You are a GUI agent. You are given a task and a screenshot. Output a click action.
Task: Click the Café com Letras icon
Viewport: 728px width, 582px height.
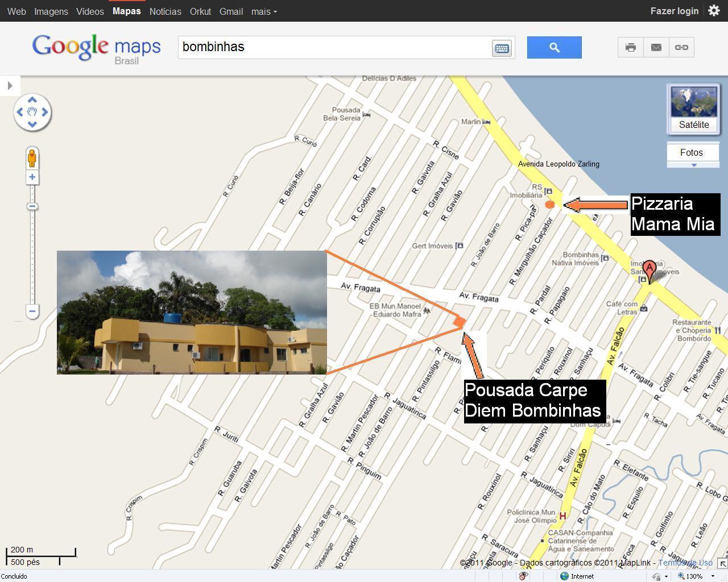coord(644,308)
